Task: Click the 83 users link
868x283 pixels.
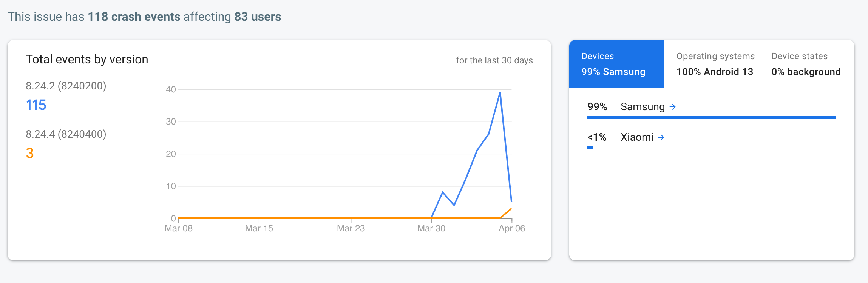Action: pyautogui.click(x=257, y=17)
